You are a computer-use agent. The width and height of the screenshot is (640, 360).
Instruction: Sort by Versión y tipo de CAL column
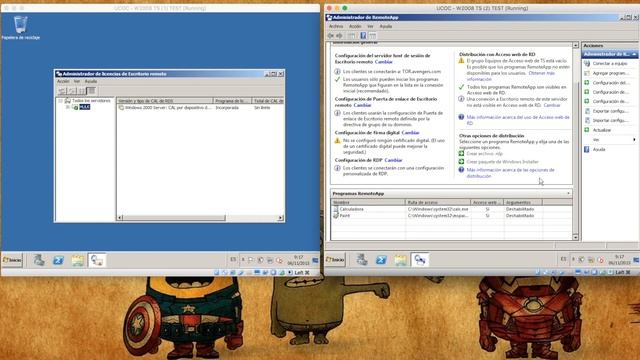click(164, 100)
